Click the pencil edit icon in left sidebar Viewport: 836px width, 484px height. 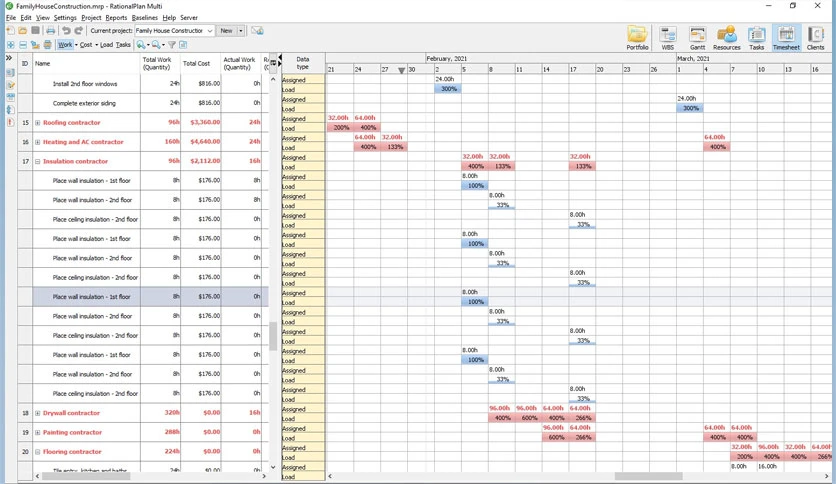click(x=10, y=85)
